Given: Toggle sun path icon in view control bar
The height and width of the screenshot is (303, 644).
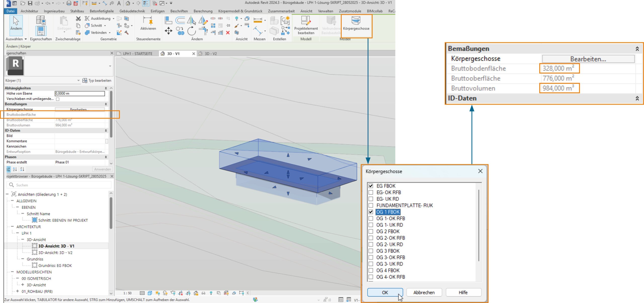Looking at the screenshot, I should pos(157,293).
